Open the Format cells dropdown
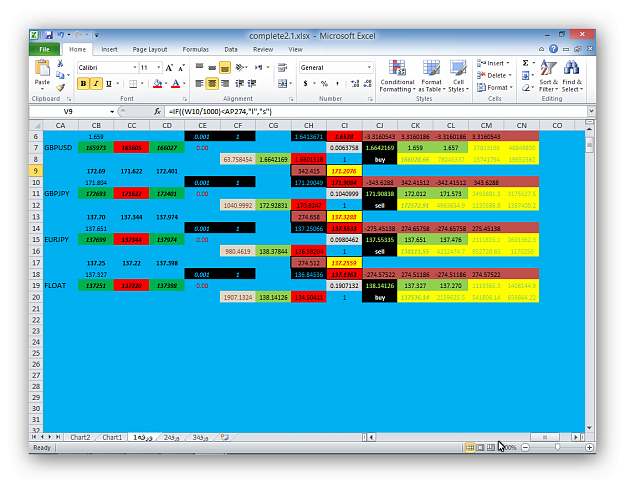 495,87
